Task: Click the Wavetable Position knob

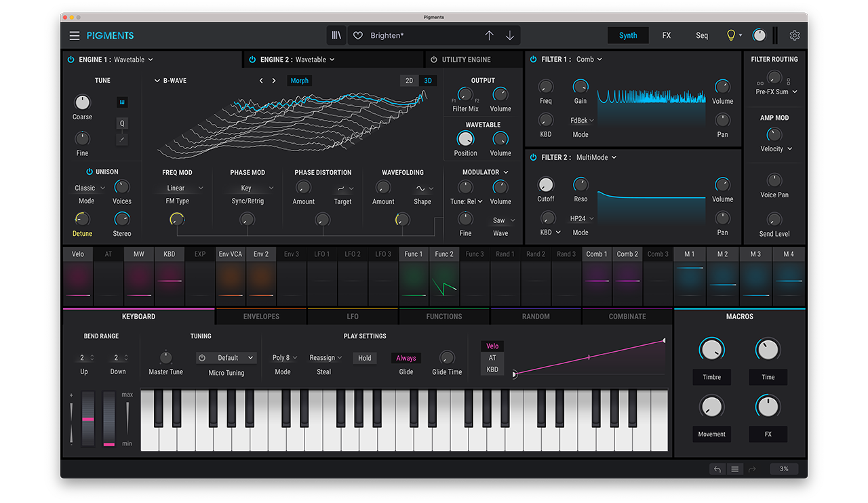Action: point(465,138)
